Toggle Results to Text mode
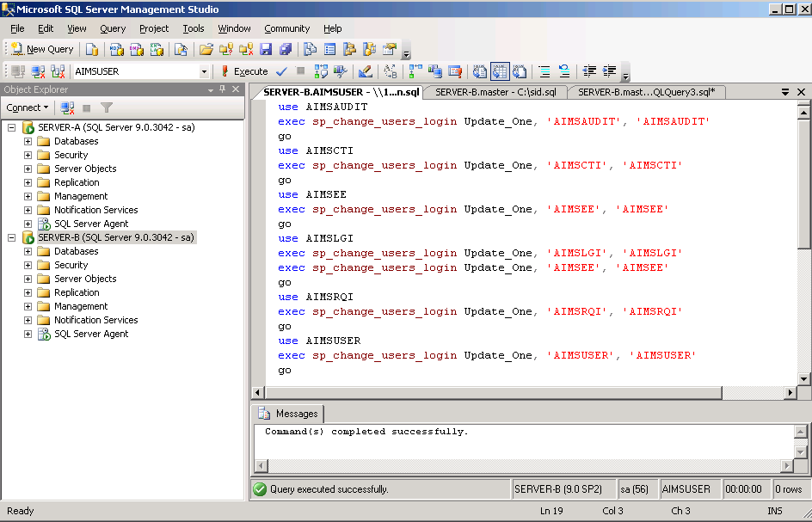The height and width of the screenshot is (522, 812). click(480, 71)
